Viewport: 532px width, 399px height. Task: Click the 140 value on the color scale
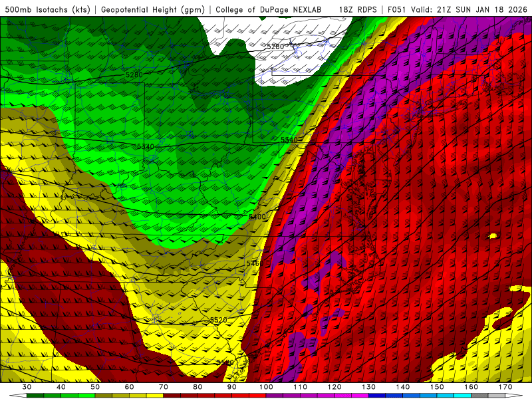(403, 387)
